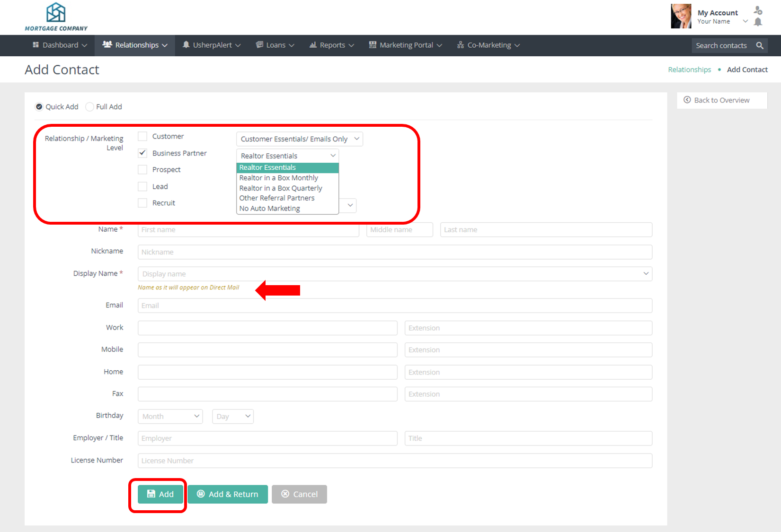This screenshot has width=781, height=532.
Task: Uncheck the Business Partner checkbox
Action: [x=142, y=153]
